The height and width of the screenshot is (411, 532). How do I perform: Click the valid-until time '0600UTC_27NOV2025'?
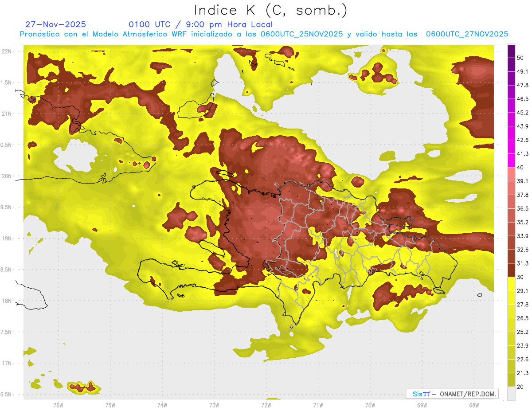click(x=467, y=34)
